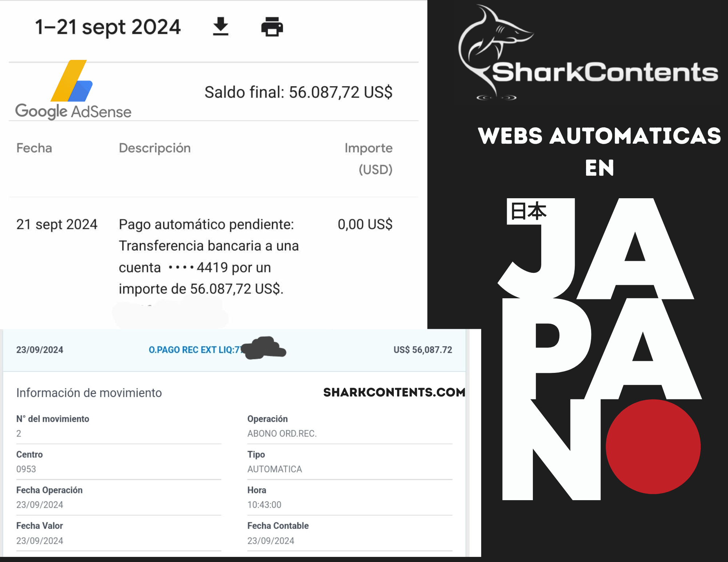Select the date under 'Fecha Contable'
This screenshot has height=562, width=728.
[271, 541]
